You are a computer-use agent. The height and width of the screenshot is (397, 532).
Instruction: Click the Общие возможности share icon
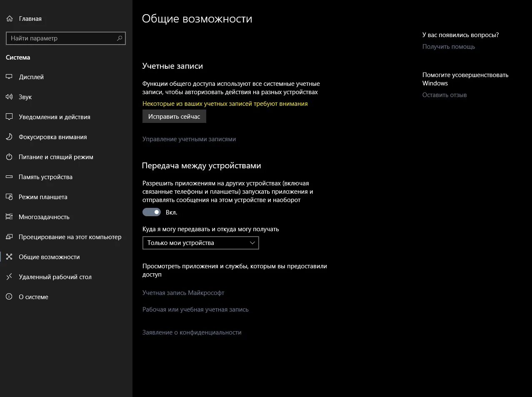9,257
